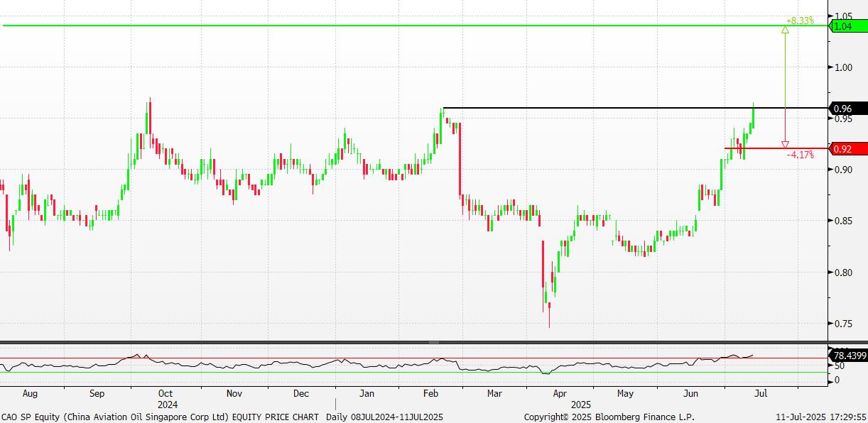Click the latest July candlestick at 0.96

(753, 116)
